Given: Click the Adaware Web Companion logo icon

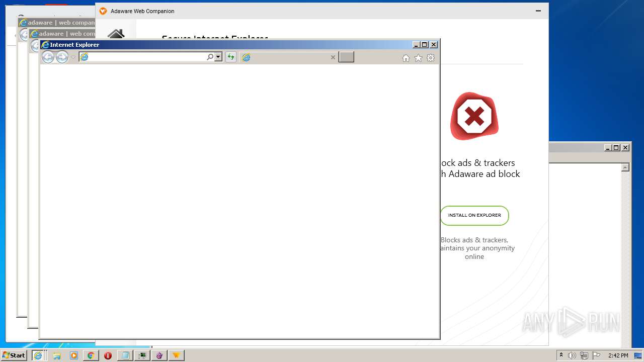Looking at the screenshot, I should [103, 11].
